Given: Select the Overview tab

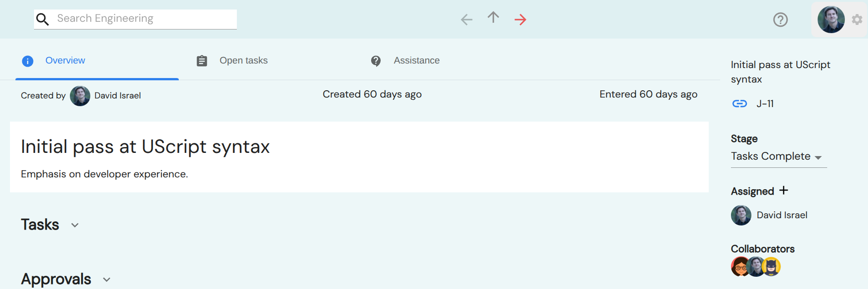Looking at the screenshot, I should coord(65,61).
